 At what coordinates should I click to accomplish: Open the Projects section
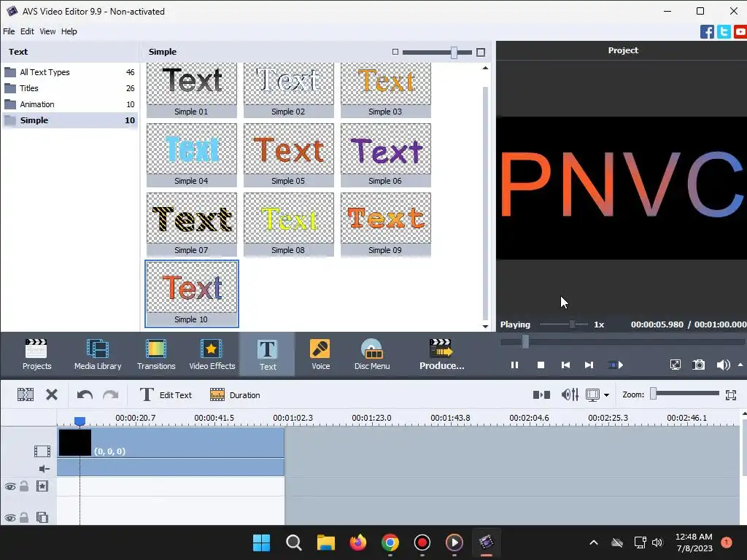point(36,354)
